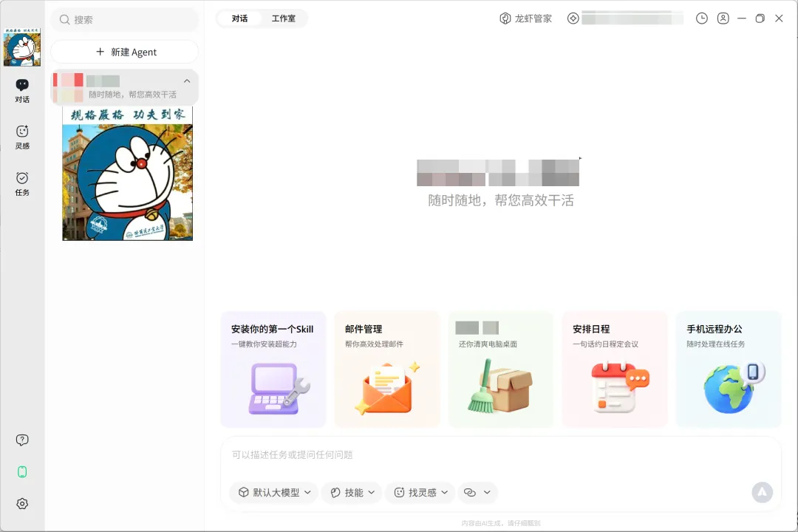Open the 安排日程 card

pos(615,369)
